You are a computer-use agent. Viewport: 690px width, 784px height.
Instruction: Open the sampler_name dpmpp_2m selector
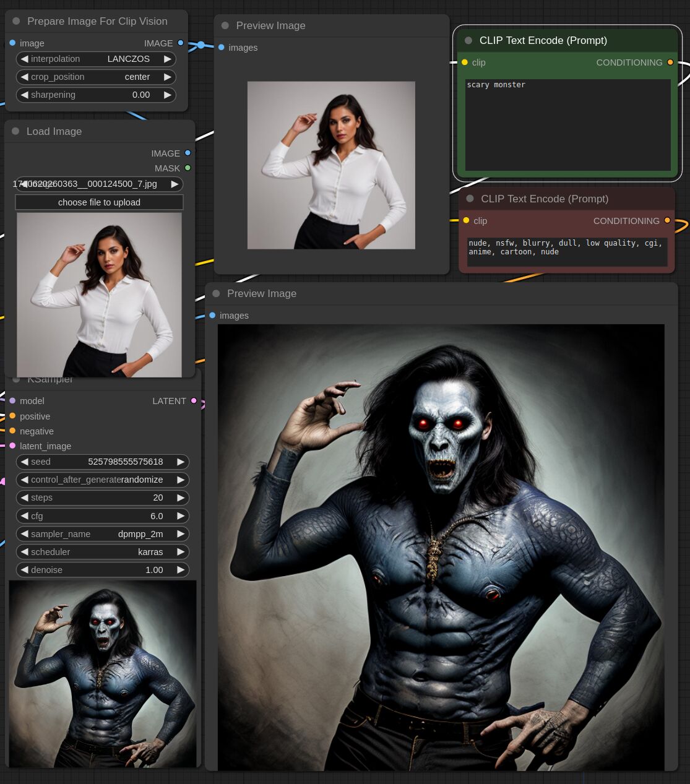point(102,533)
